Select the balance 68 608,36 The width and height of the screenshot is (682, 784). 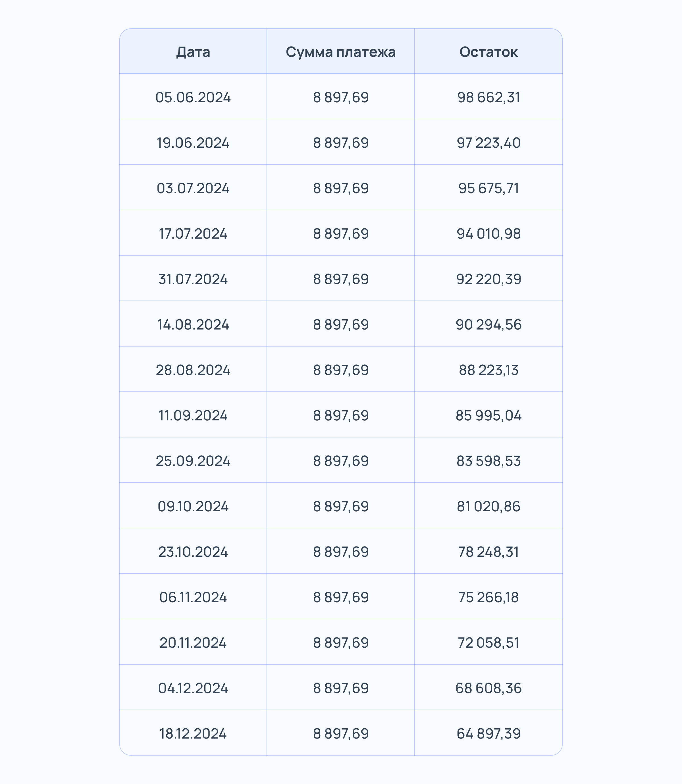point(488,688)
